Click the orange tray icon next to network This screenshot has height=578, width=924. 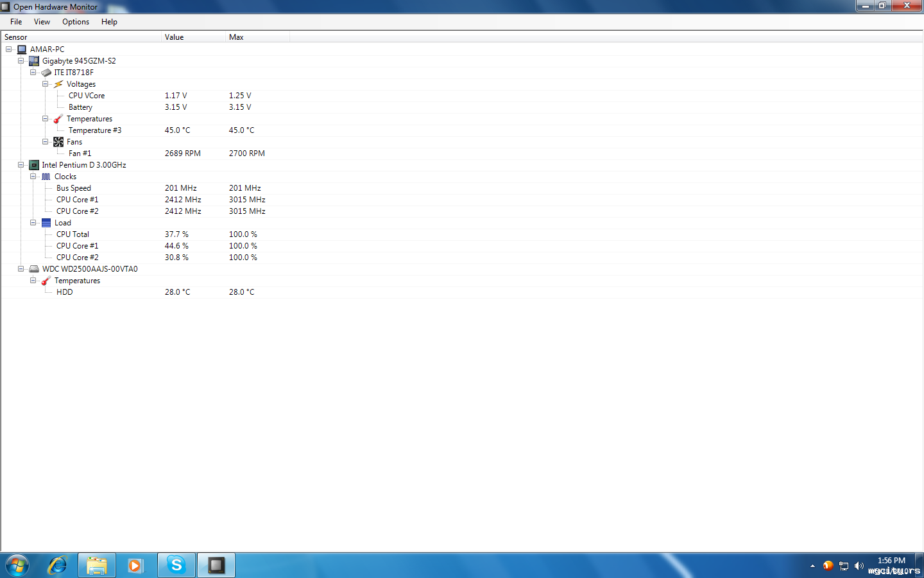point(828,566)
